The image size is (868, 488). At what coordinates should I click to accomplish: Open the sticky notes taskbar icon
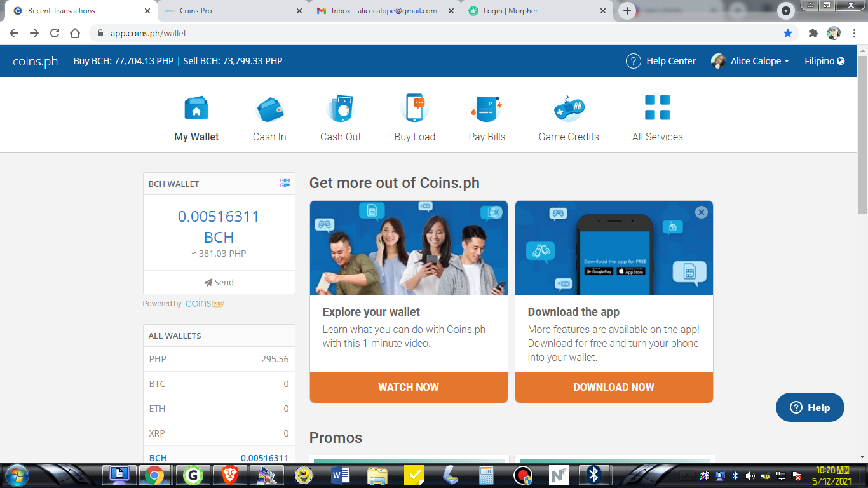pos(414,475)
